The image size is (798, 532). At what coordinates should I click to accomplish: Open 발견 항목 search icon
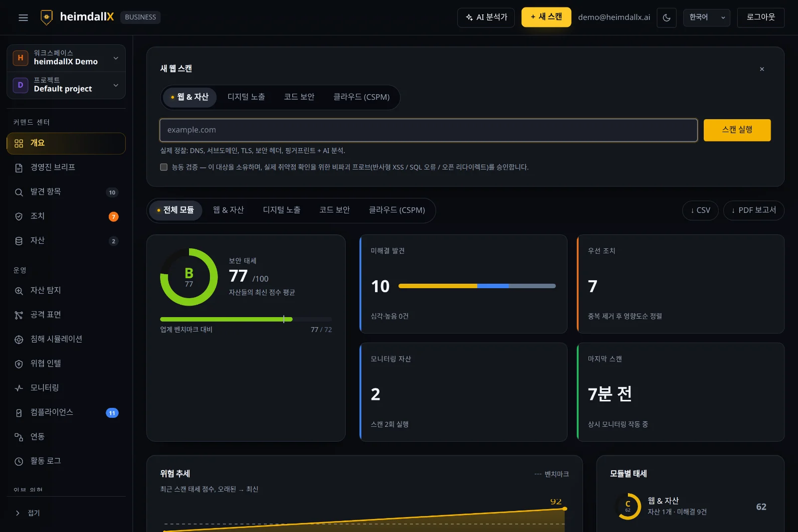point(19,192)
